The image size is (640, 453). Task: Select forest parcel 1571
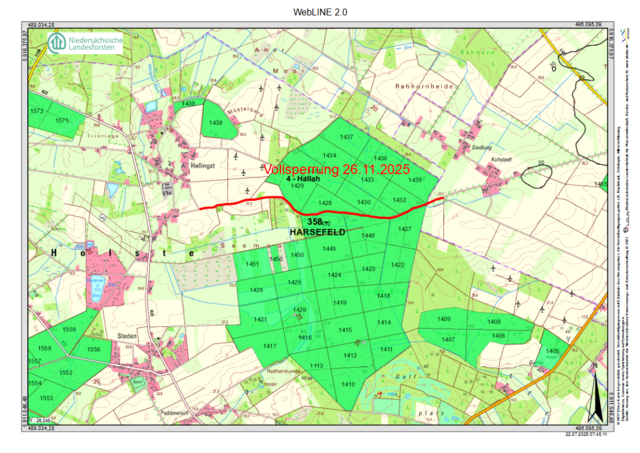tap(62, 120)
